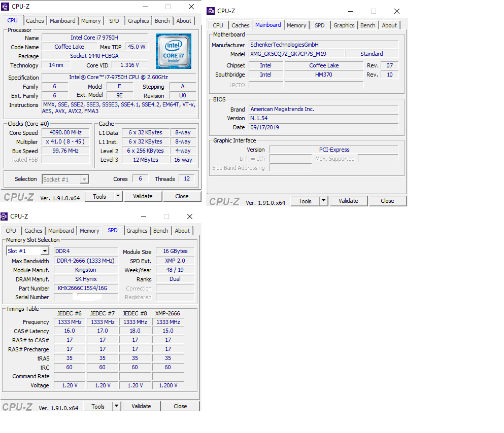Click Code Name field 'Coffee Lake' in CPU window
This screenshot has height=433, width=504.
pos(69,47)
